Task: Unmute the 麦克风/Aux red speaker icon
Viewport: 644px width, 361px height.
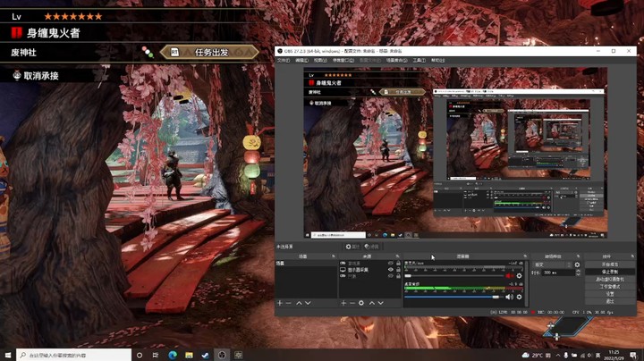Action: (509, 276)
